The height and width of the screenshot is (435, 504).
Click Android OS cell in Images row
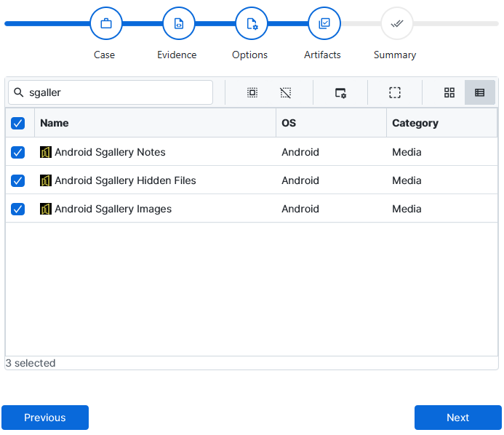tap(300, 209)
